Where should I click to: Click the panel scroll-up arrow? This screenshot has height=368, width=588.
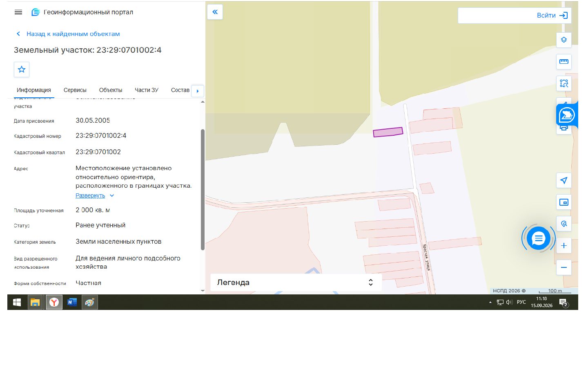203,102
